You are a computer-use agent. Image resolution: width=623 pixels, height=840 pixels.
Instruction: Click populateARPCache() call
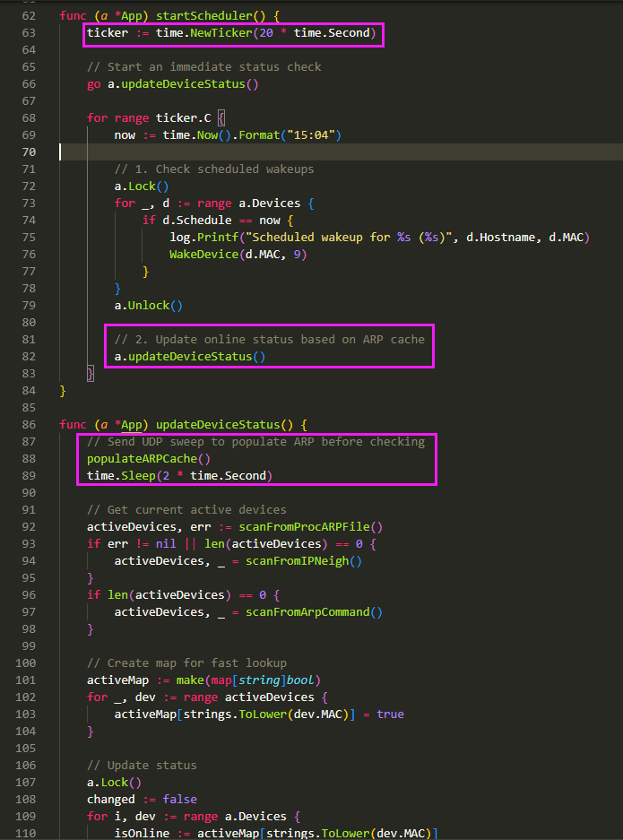[x=149, y=459]
